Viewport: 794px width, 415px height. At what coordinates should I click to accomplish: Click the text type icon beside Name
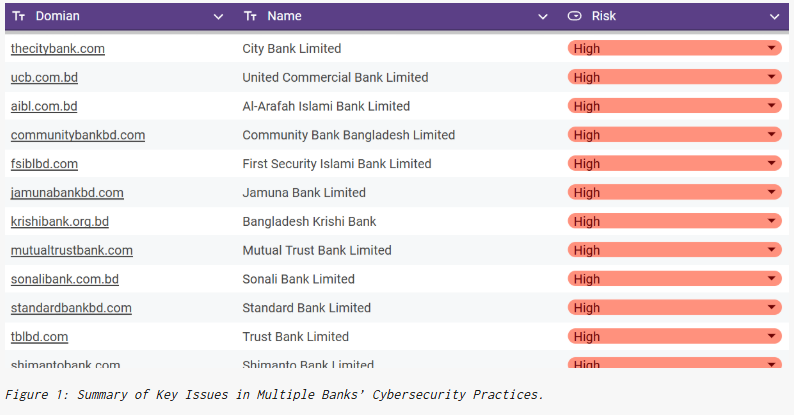pyautogui.click(x=250, y=16)
